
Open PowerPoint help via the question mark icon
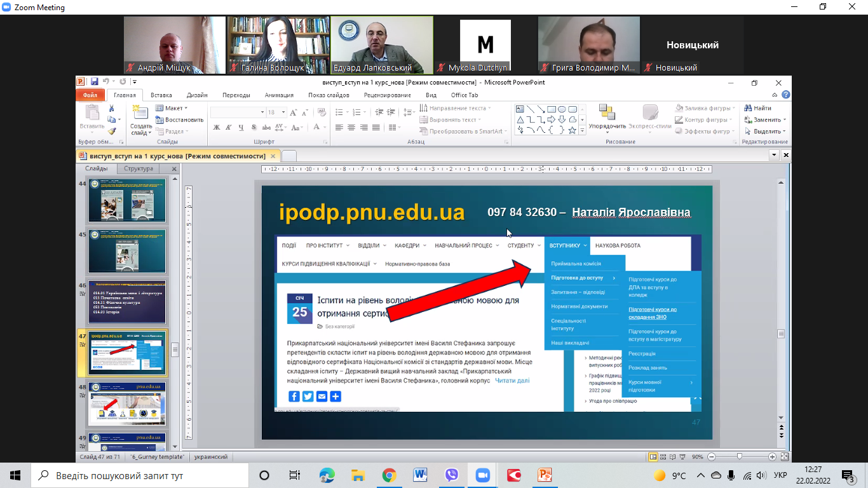pos(786,95)
